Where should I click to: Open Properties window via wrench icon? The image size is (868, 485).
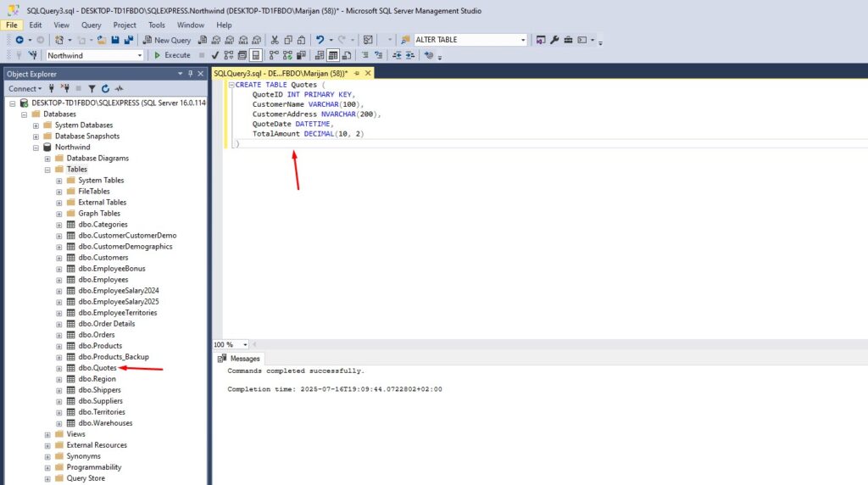[x=554, y=40]
